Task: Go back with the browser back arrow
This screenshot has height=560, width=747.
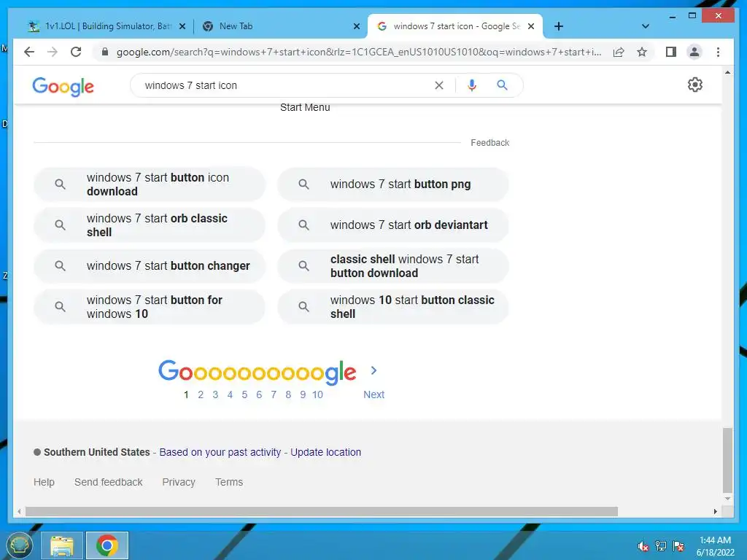Action: coord(29,52)
